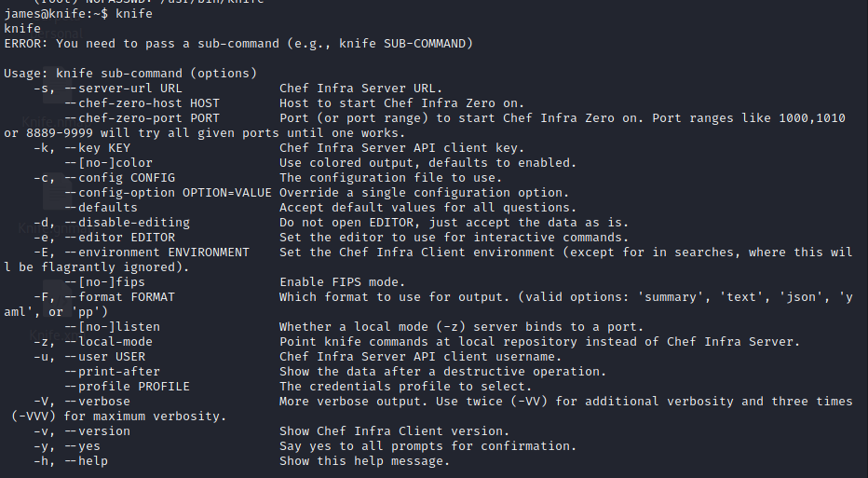Click the --config CONFIG option
The width and height of the screenshot is (868, 478).
tap(119, 178)
